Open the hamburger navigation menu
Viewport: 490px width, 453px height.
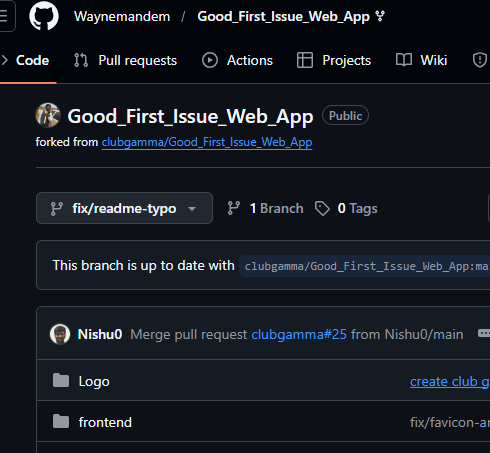pos(6,16)
